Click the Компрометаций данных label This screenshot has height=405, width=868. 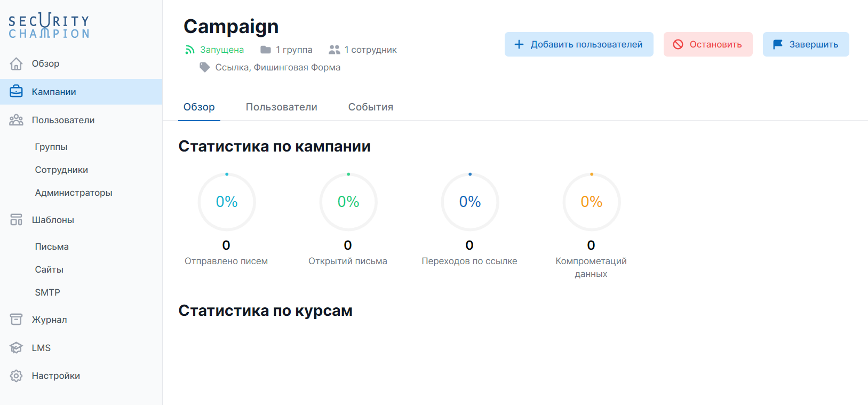pos(591,267)
